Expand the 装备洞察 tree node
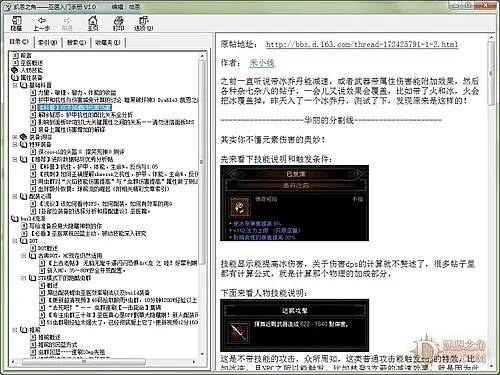The width and height of the screenshot is (500, 375). (15, 137)
